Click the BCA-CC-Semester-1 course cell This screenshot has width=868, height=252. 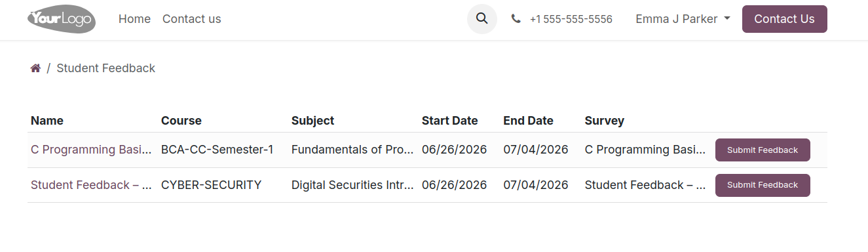click(x=217, y=150)
